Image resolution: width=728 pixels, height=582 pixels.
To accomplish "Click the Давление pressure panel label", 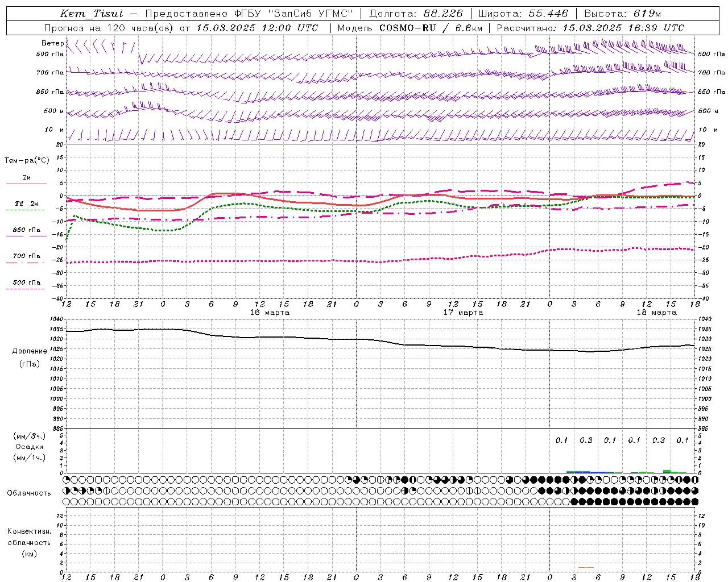I will coord(30,351).
